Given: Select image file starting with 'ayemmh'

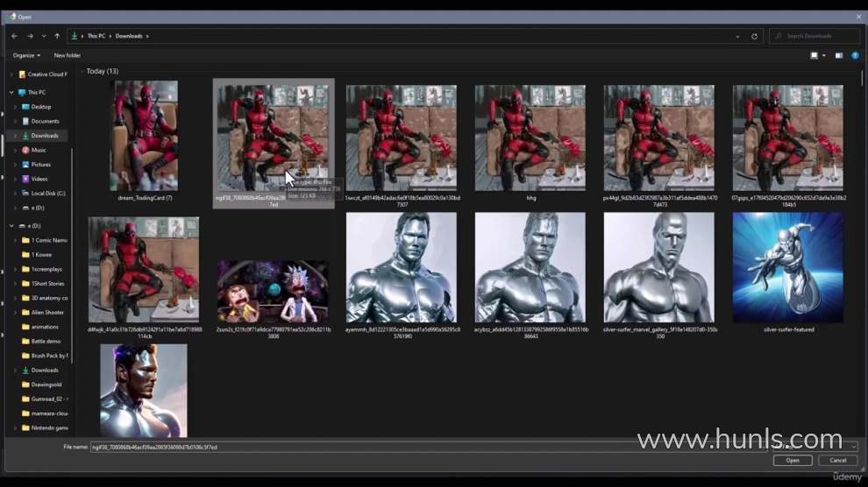Looking at the screenshot, I should click(402, 267).
